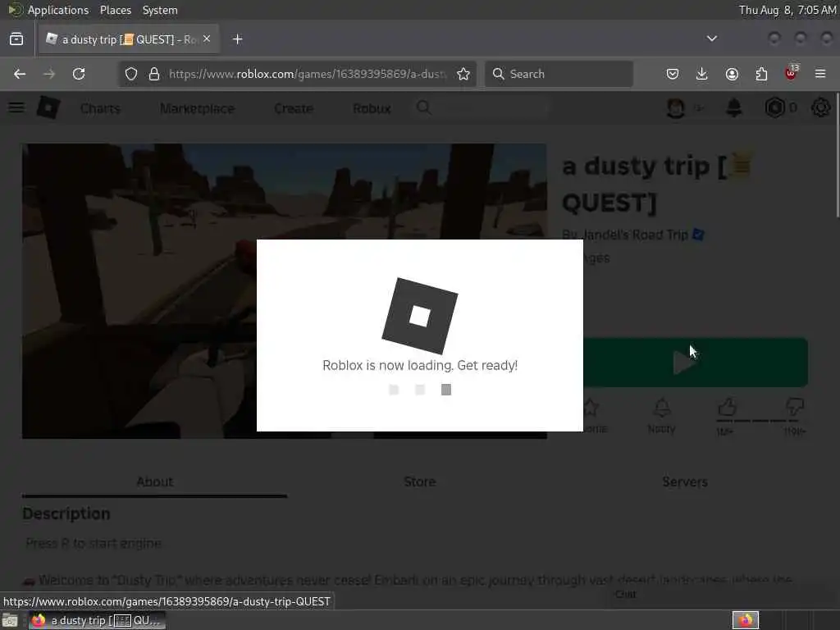840x630 pixels.
Task: Go back using the browser back arrow
Action: [20, 74]
